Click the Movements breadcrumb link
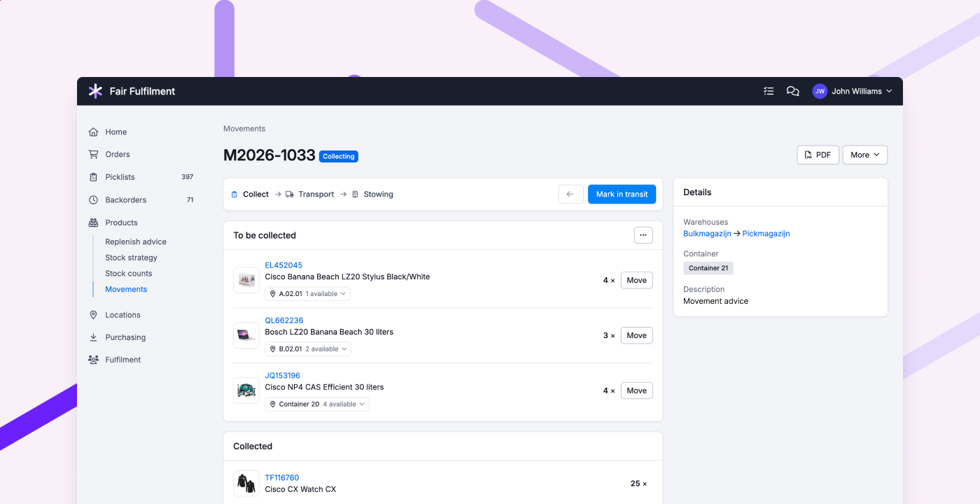Screen dimensions: 980x504 tap(244, 129)
